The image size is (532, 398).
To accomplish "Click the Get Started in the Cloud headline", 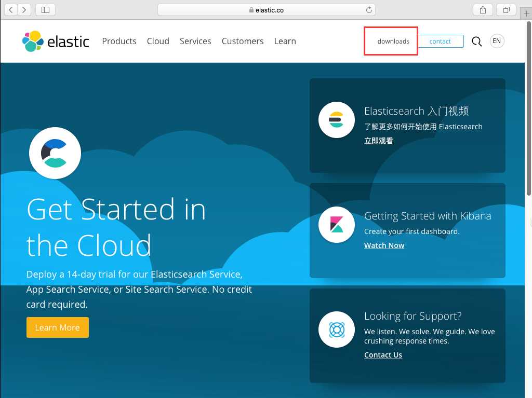I will [x=116, y=227].
